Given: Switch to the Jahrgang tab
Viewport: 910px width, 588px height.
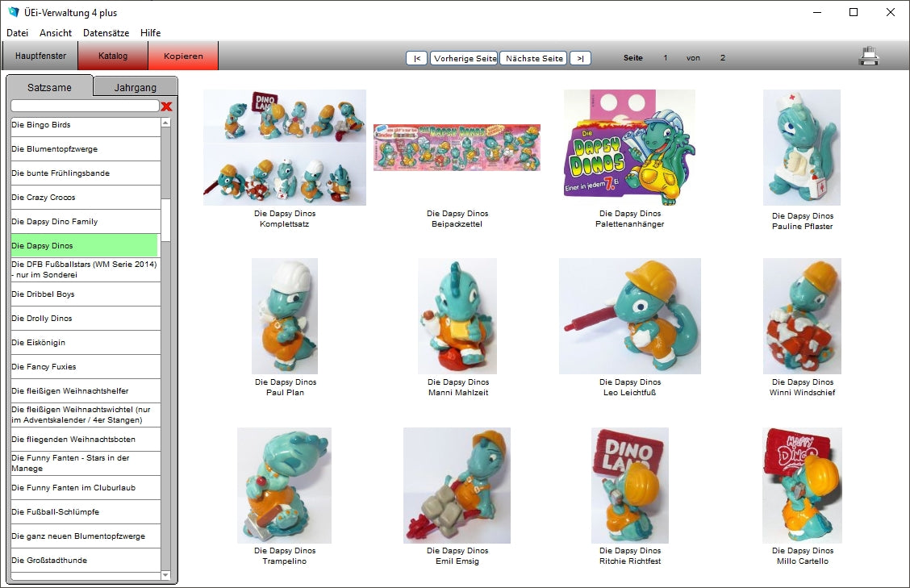Looking at the screenshot, I should point(135,87).
